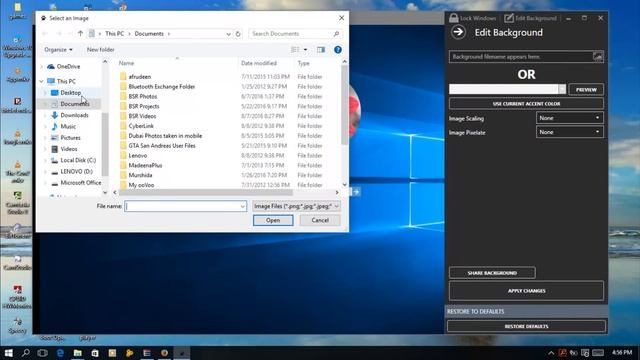Click the Open button

tap(273, 220)
